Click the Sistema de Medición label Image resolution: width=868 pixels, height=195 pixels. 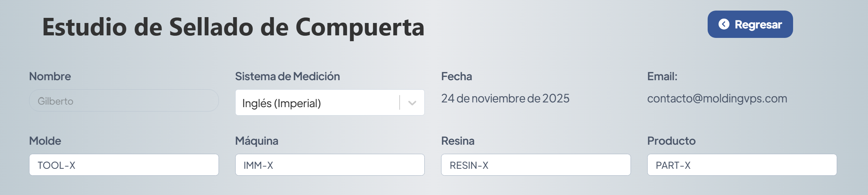[x=287, y=77]
